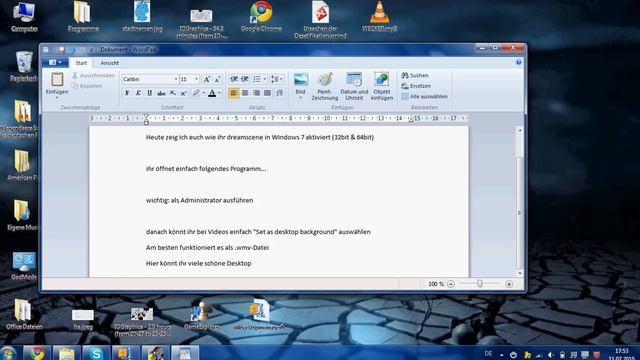Toggle italic formatting in the ribbon
Image resolution: width=640 pixels, height=360 pixels.
click(x=138, y=93)
